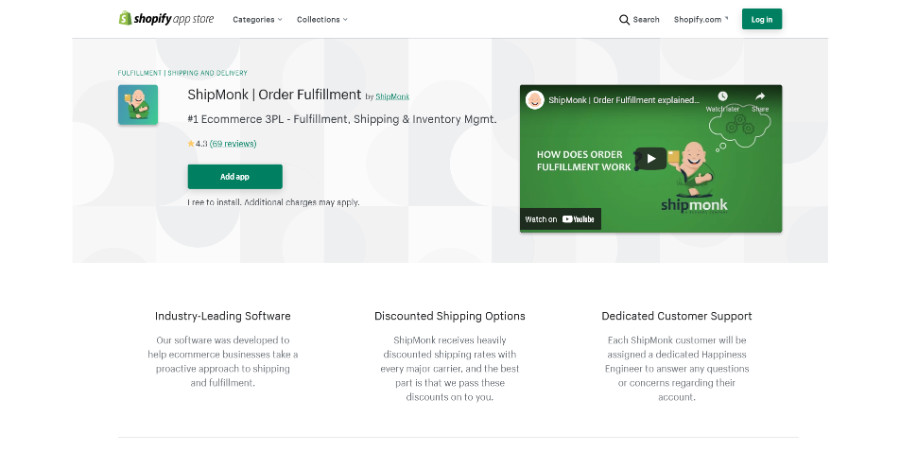Click the Discounted Shipping Options heading
Image resolution: width=900 pixels, height=452 pixels.
449,316
